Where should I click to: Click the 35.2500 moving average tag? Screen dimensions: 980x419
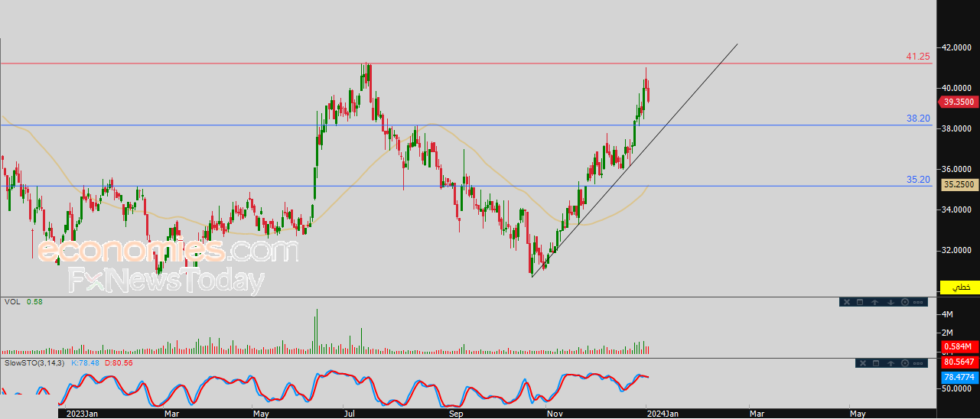pyautogui.click(x=958, y=184)
